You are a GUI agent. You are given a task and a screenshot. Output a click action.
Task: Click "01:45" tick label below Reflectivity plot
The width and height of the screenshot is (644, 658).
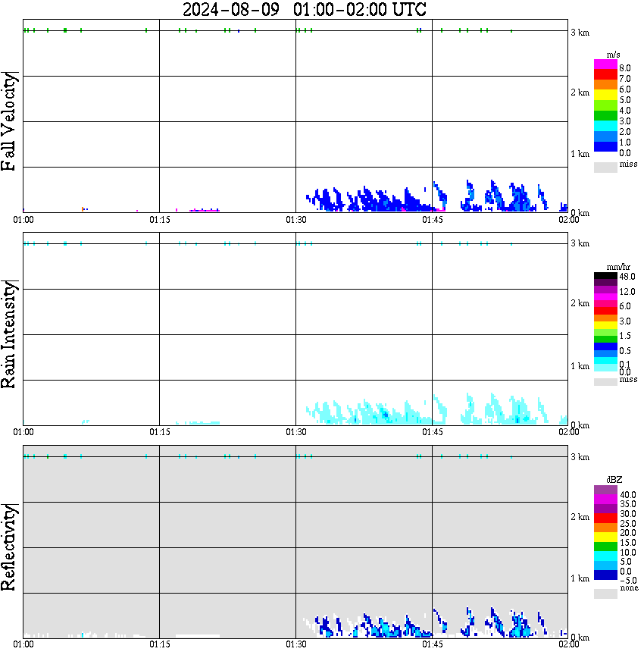433,644
